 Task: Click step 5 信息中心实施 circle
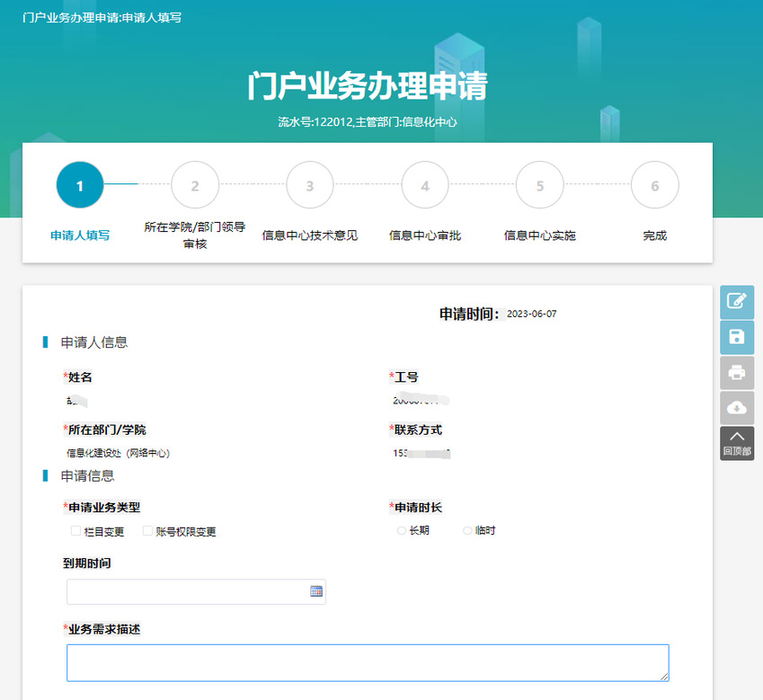tap(540, 186)
